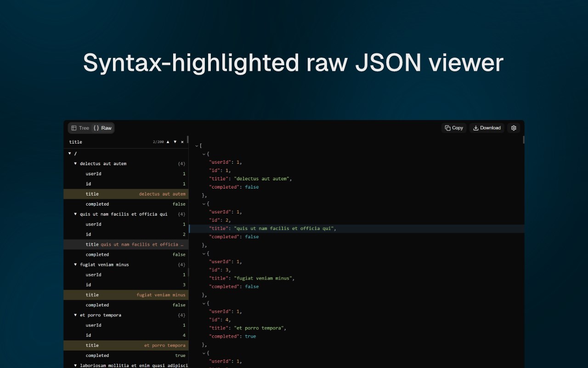This screenshot has height=368, width=588.
Task: Click the raw line '"title": "fugiat veniam minus"'
Action: tap(252, 278)
